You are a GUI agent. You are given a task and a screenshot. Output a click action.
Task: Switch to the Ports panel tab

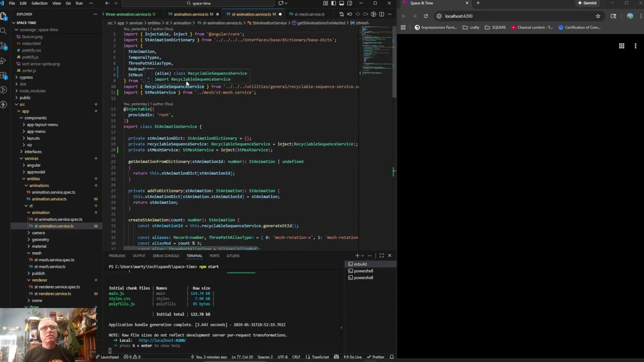[x=214, y=255]
